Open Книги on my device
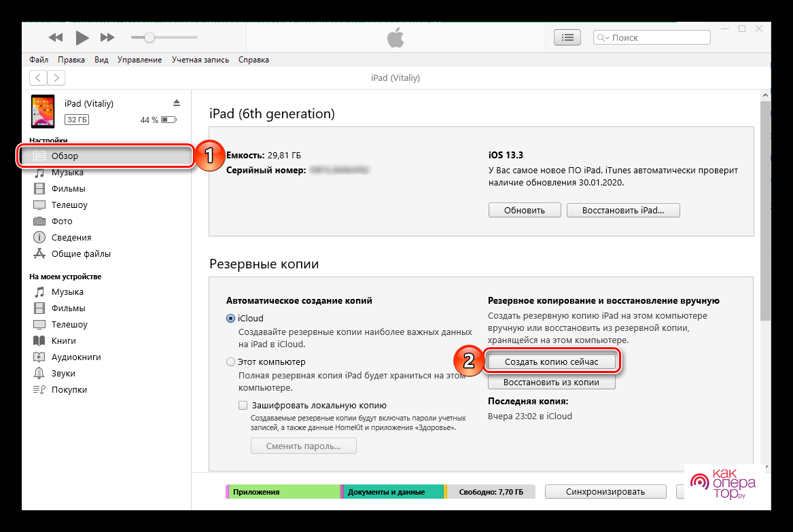The height and width of the screenshot is (532, 793). coord(63,341)
